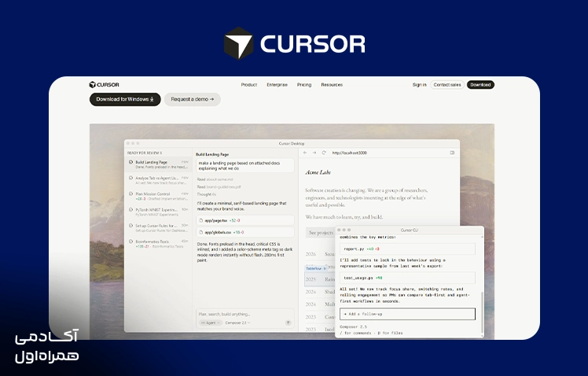
Task: Open the app/page.tsx file change
Action: [245, 220]
